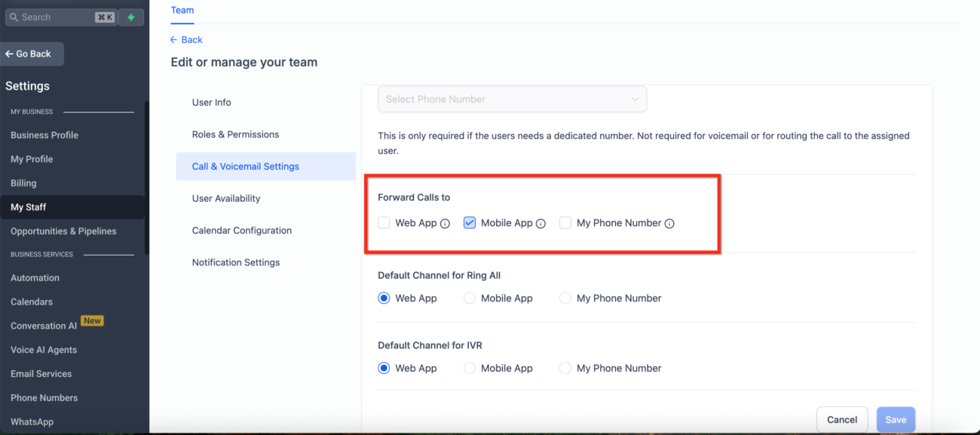Select Mobile App for Default Channel for IVR

point(470,369)
